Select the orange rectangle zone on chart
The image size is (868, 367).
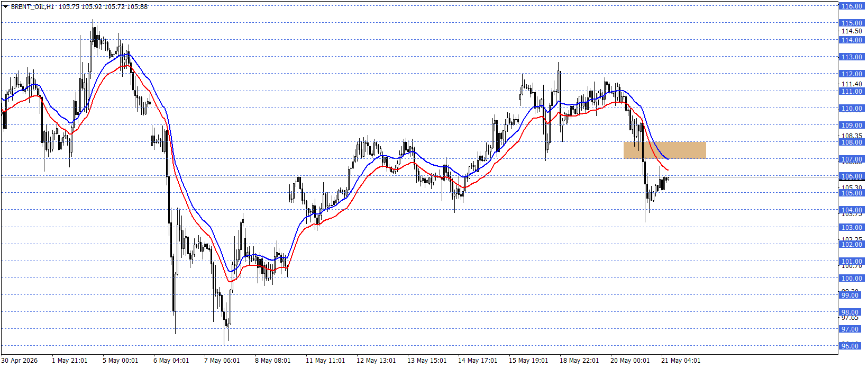pos(664,150)
